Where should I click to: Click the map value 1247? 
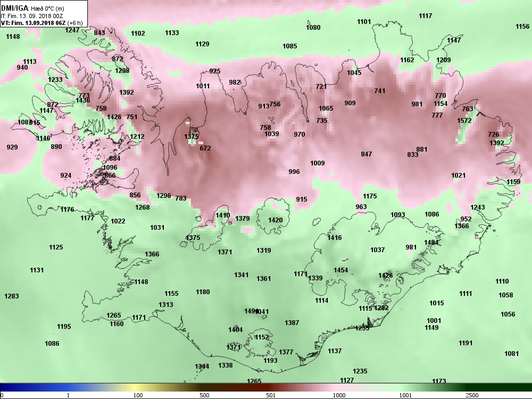click(72, 30)
